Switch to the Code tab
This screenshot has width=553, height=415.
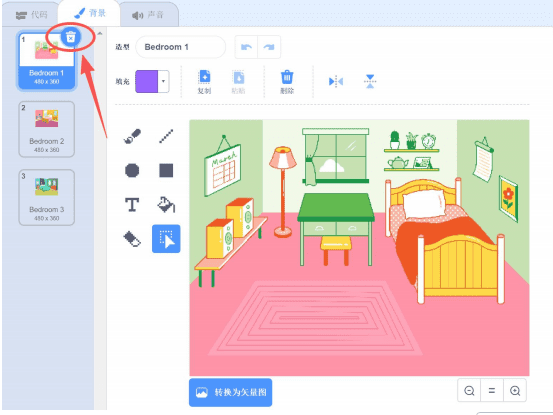(x=31, y=15)
